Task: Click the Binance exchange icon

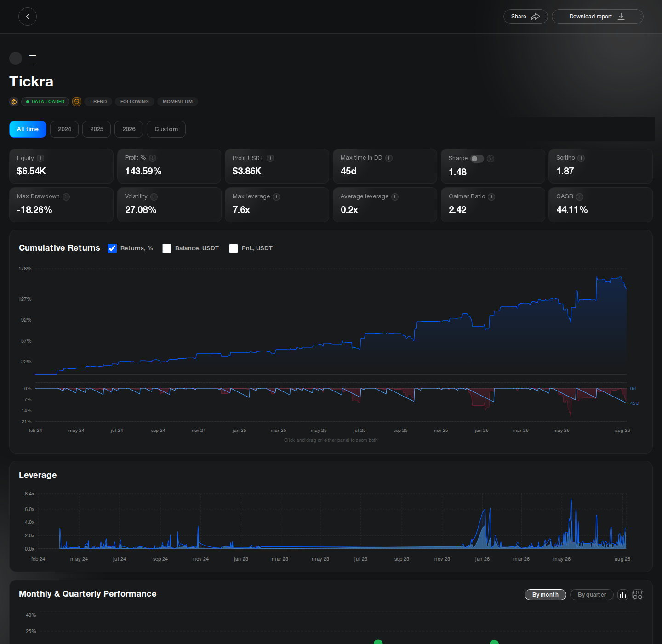Action: tap(14, 102)
